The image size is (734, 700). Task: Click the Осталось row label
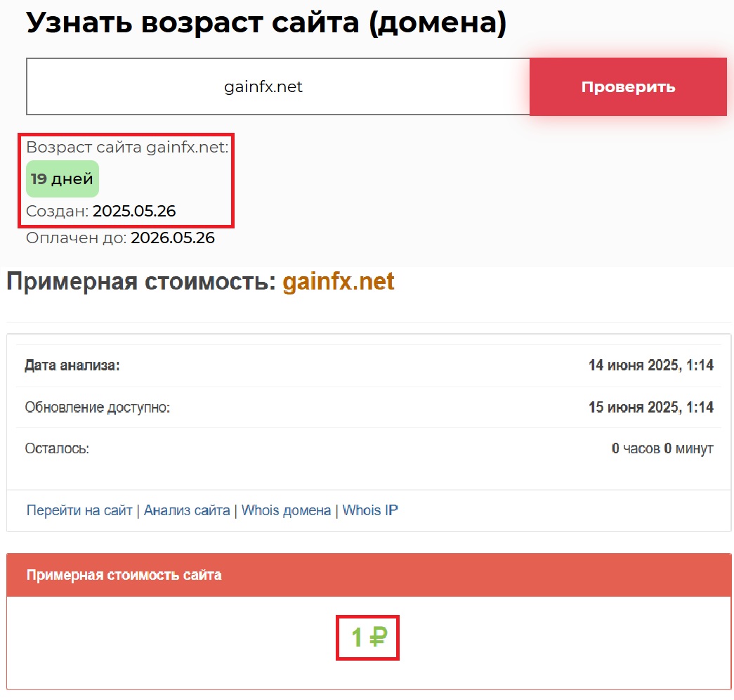pos(57,448)
